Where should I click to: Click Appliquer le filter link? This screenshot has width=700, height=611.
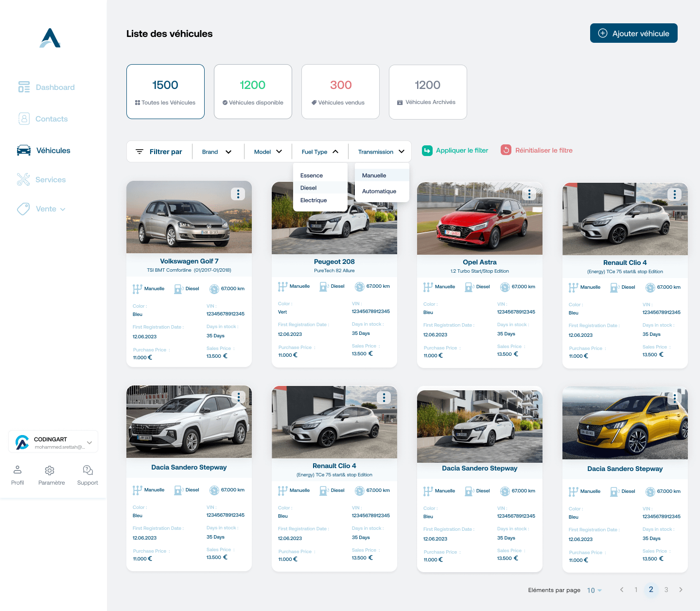coord(462,151)
